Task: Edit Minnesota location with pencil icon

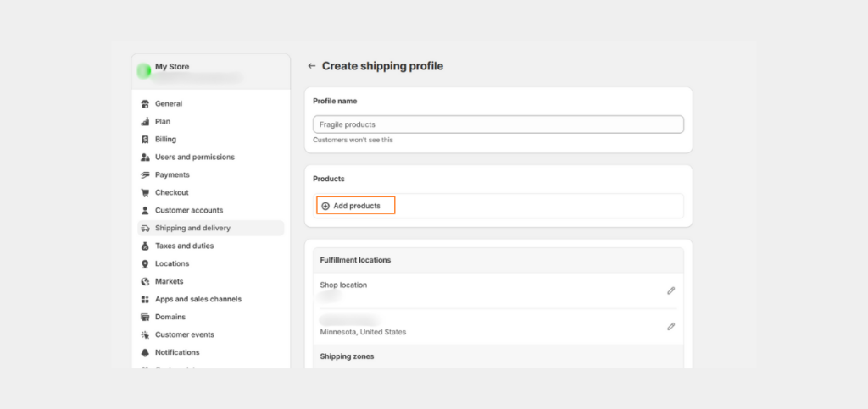Action: [x=671, y=327]
